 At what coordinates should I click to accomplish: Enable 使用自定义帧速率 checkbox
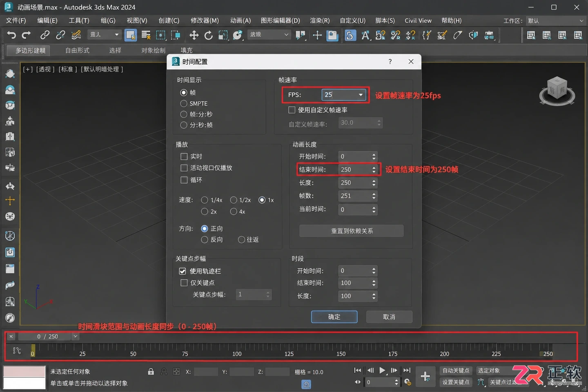(x=292, y=110)
